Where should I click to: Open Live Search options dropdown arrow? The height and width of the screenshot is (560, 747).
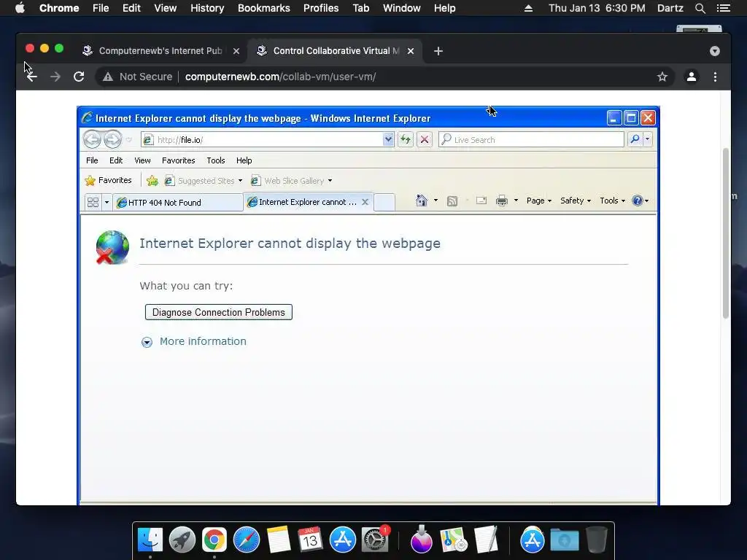coord(648,139)
